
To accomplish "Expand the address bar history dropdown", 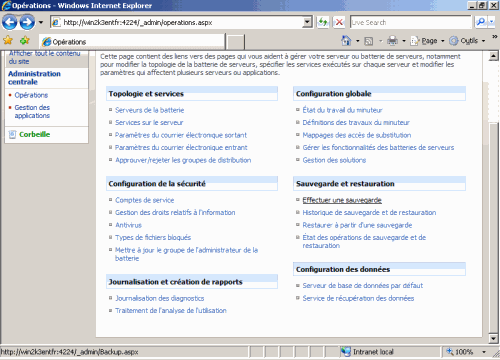I will [x=307, y=22].
